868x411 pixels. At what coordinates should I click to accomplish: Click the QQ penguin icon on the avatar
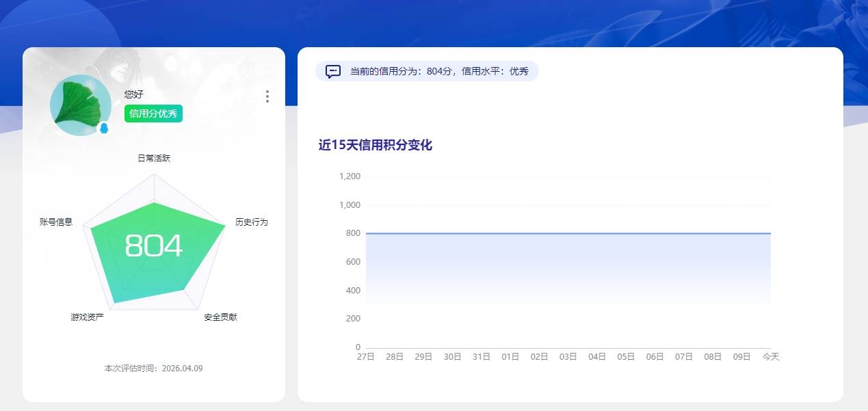coord(105,127)
